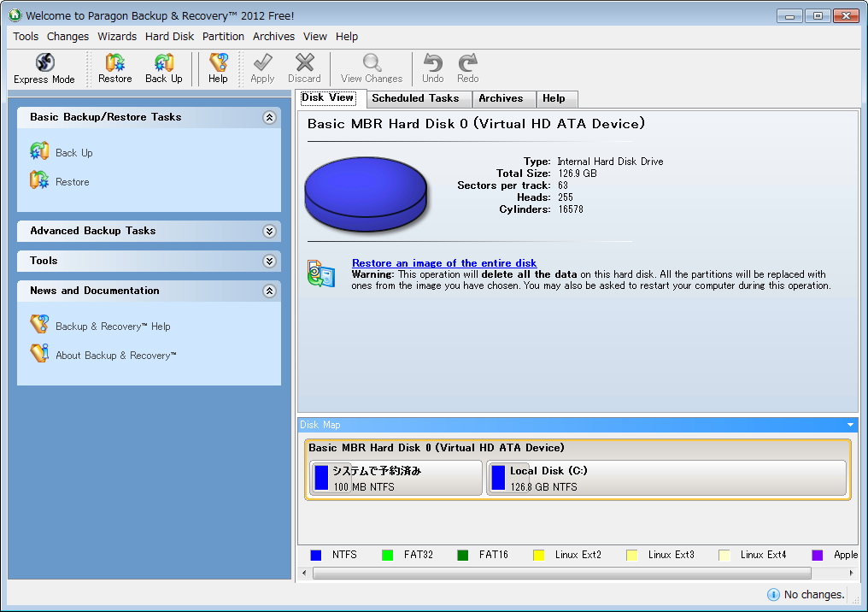The image size is (868, 612).
Task: Click the Undo arrow toolbar icon
Action: pyautogui.click(x=433, y=62)
